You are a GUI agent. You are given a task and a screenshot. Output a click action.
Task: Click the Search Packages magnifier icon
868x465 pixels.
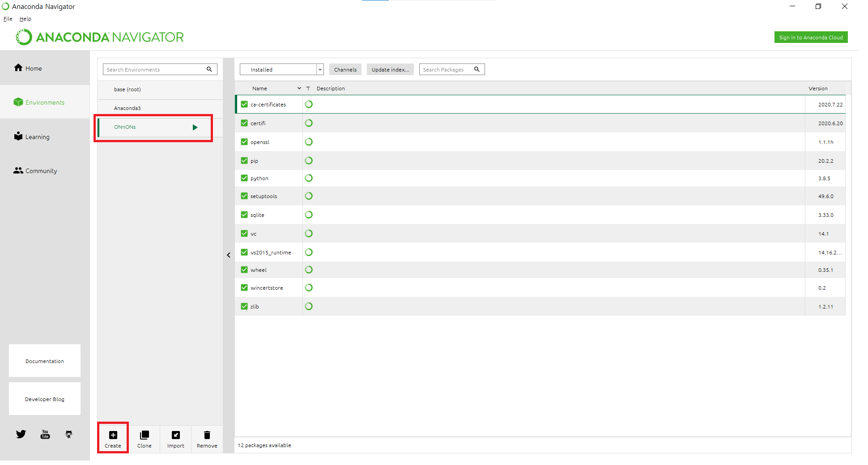(x=477, y=69)
